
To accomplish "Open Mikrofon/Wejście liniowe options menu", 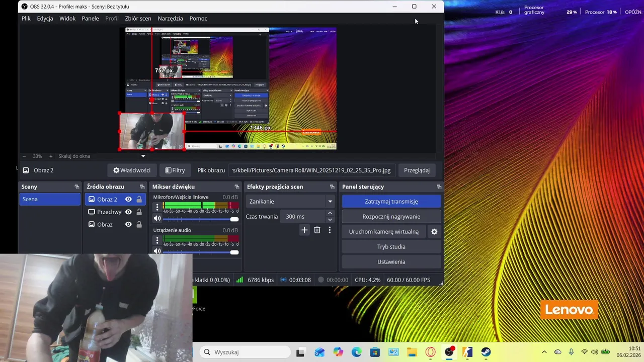I will 157,207.
